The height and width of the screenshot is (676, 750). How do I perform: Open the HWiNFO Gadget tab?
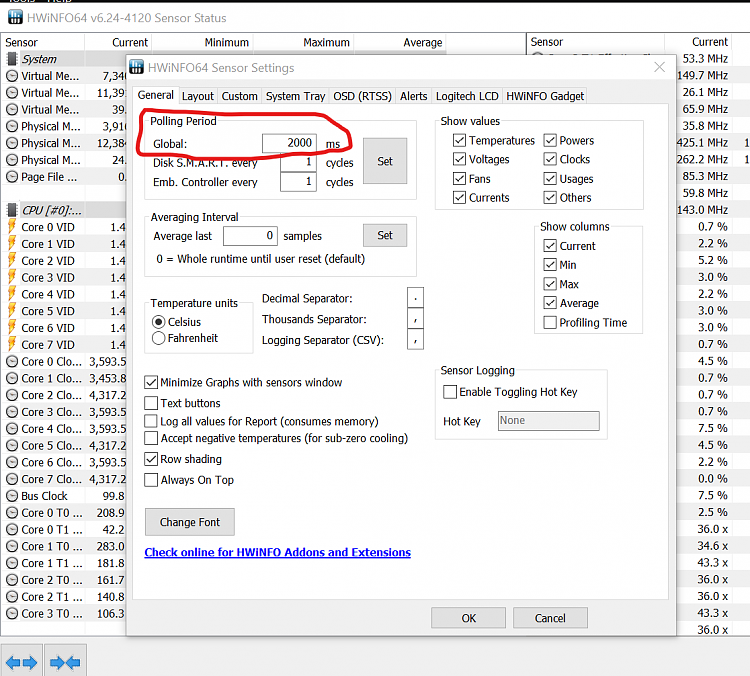pos(545,96)
